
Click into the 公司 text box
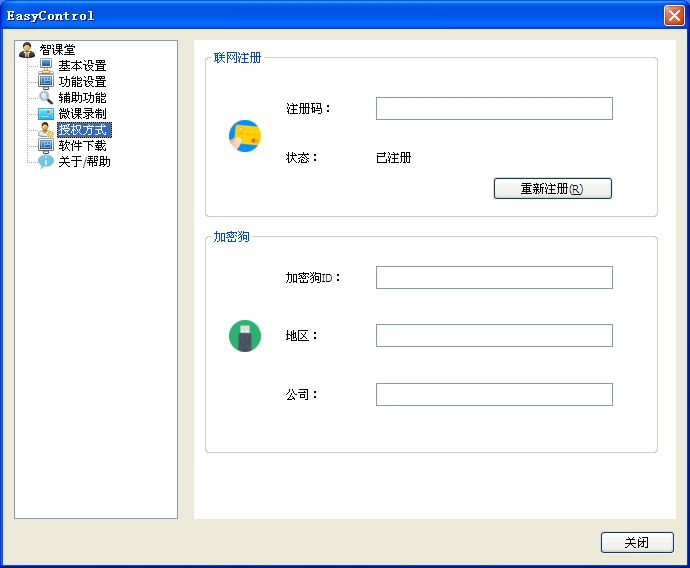coord(494,395)
